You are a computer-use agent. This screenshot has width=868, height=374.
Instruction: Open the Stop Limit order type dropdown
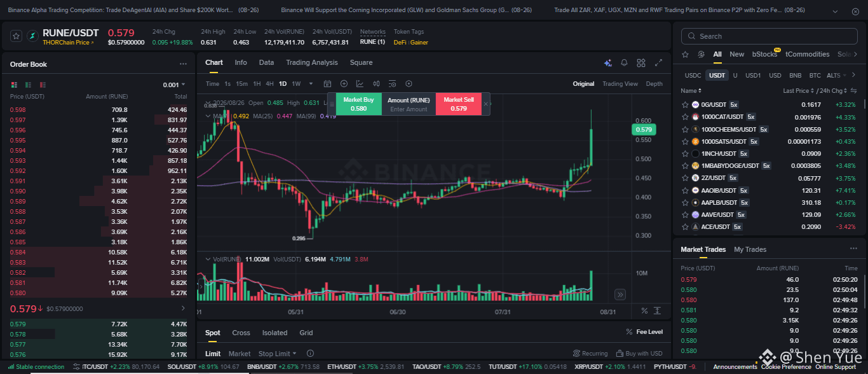pos(276,354)
